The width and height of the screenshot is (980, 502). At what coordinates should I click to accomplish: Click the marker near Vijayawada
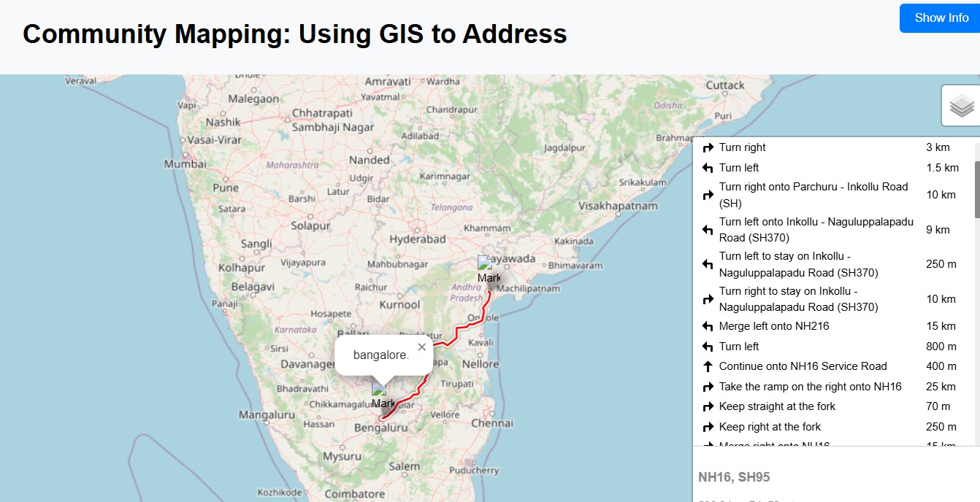[487, 270]
